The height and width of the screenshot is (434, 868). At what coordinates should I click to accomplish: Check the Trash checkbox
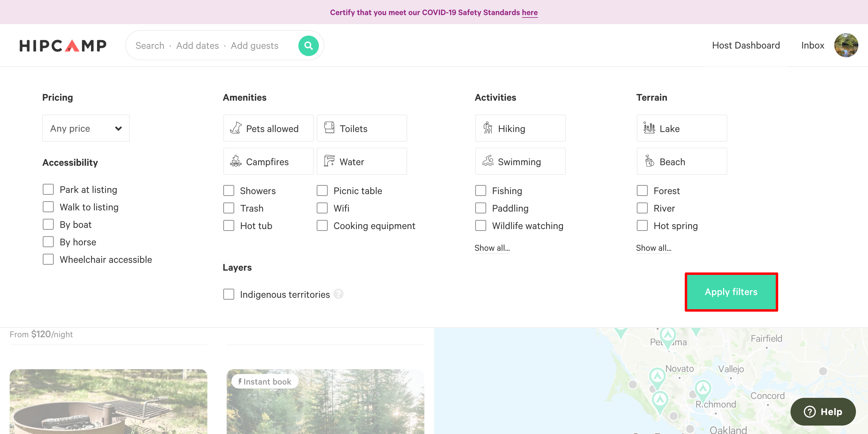229,208
